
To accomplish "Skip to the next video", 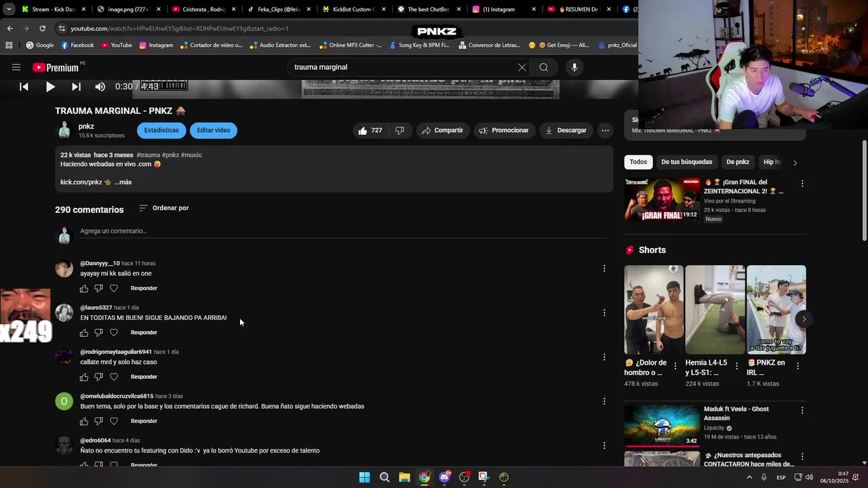I will (x=76, y=87).
